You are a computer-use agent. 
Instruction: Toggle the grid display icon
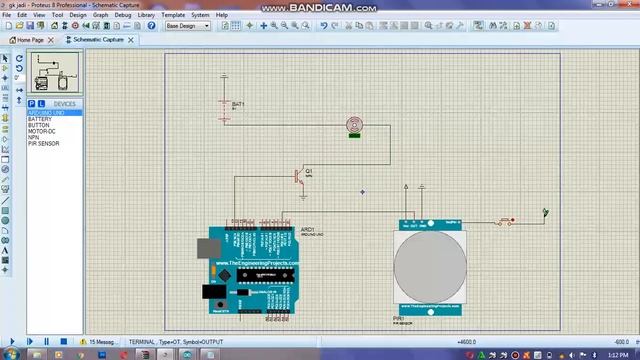tap(236, 26)
